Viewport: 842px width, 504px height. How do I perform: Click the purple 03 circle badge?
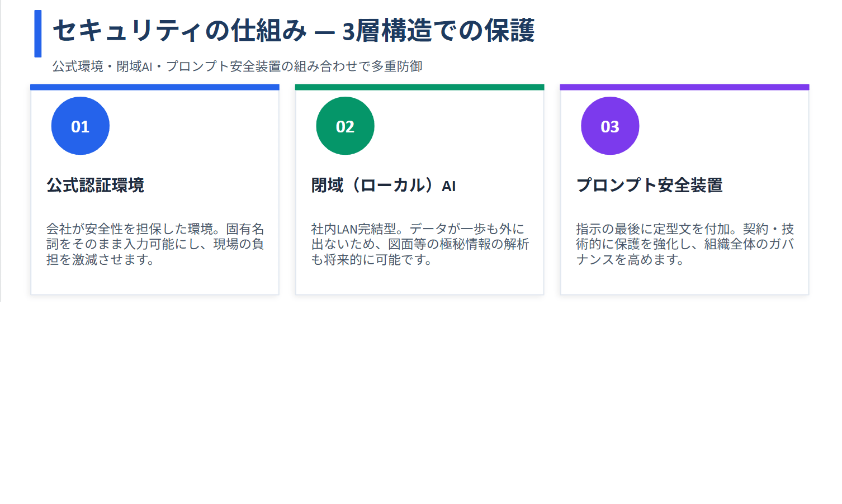[610, 126]
